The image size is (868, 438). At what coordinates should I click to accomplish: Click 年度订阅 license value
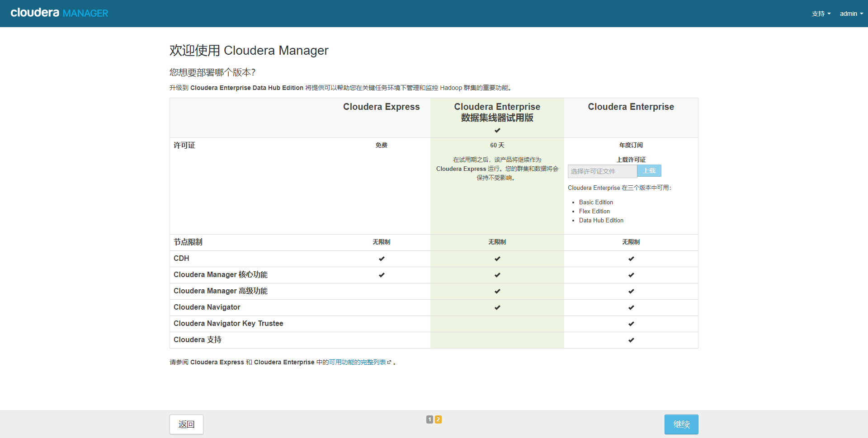[x=631, y=145]
